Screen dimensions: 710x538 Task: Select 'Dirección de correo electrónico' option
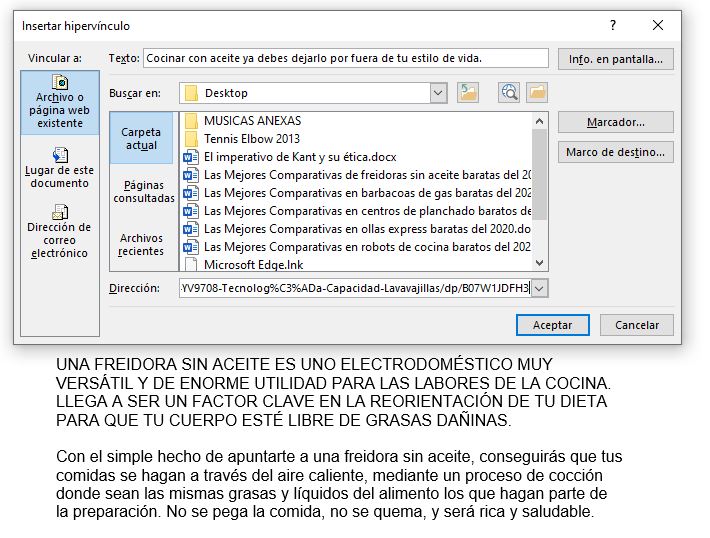60,232
